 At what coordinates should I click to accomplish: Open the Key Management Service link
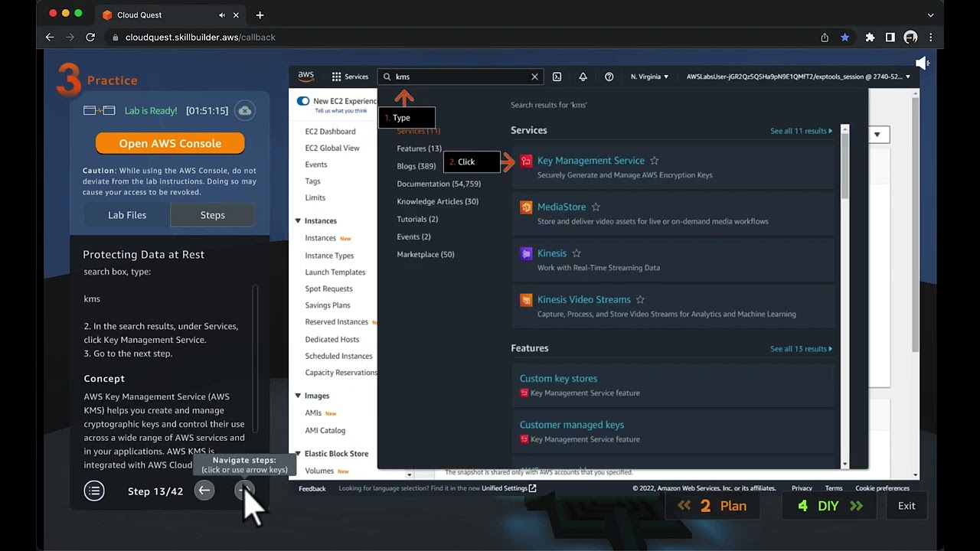pyautogui.click(x=590, y=161)
